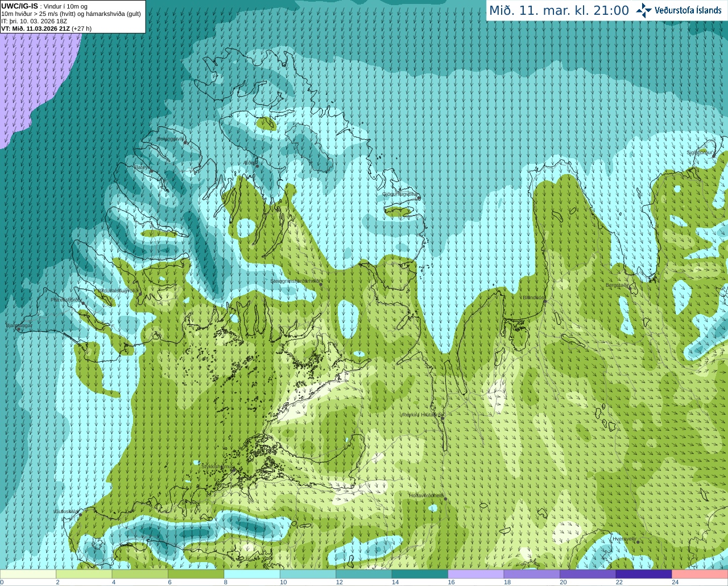The width and height of the screenshot is (728, 586).
Task: Click the Bolungarvík station marker
Action: pyautogui.click(x=185, y=142)
